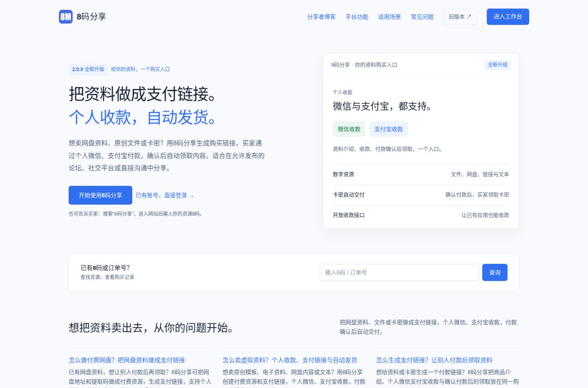Viewport: 588px width, 388px height.
Task: Click 个人收款 label in the card
Action: [x=343, y=92]
